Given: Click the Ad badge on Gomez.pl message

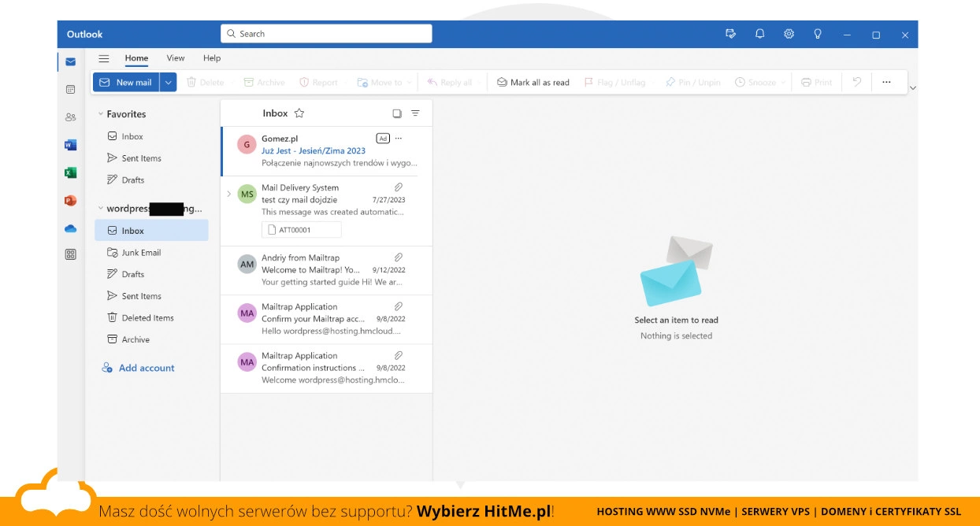Looking at the screenshot, I should [x=383, y=139].
